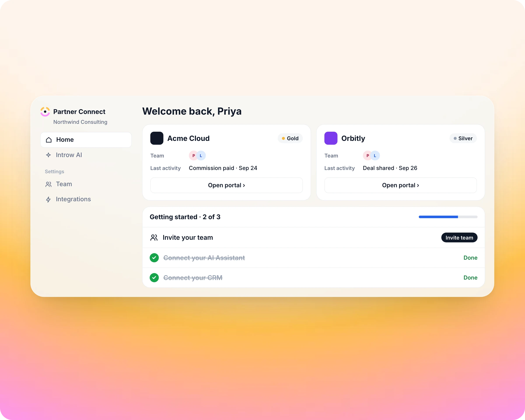This screenshot has height=420, width=525.
Task: Click Done next to Connect your AI Assistant
Action: click(x=471, y=258)
